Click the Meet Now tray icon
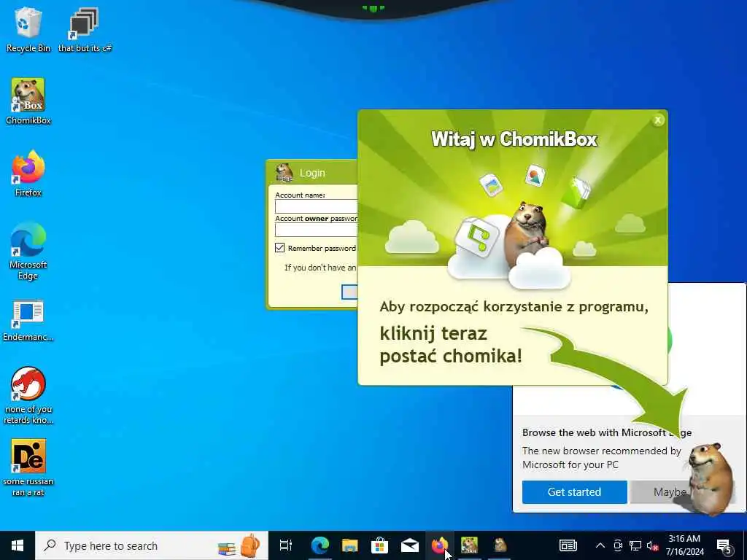The width and height of the screenshot is (747, 560). pyautogui.click(x=618, y=545)
